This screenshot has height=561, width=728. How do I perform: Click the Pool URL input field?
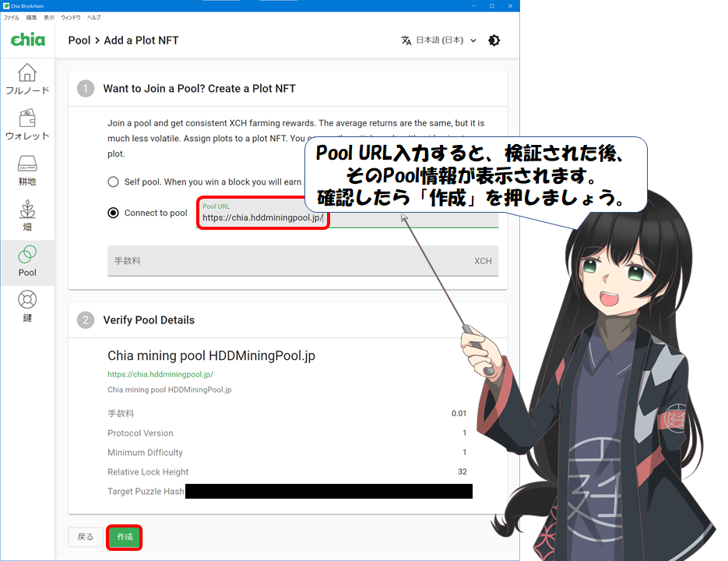point(349,213)
